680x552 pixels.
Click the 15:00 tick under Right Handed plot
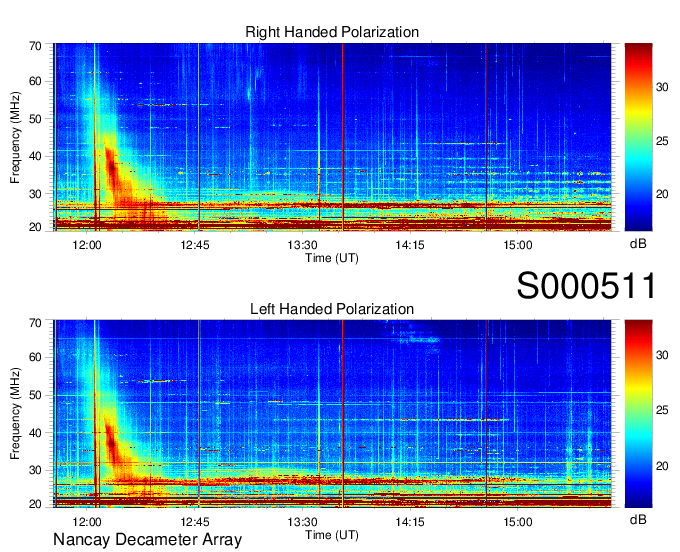point(518,245)
